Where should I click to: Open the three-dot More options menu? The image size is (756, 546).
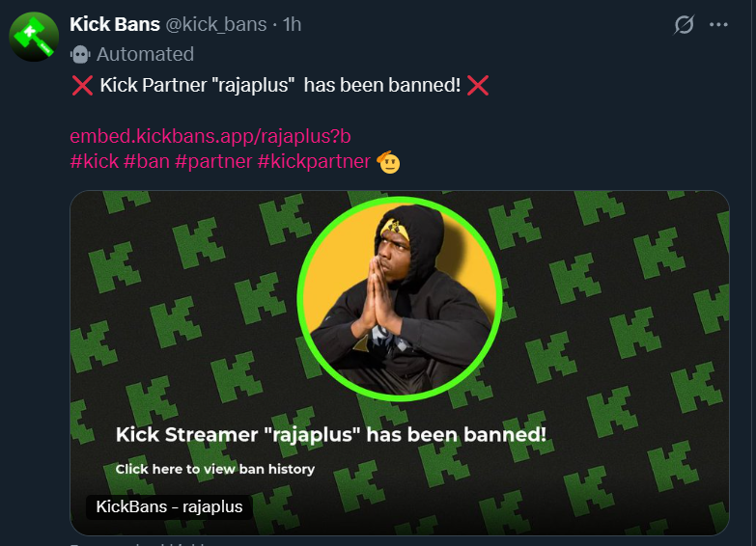[718, 25]
